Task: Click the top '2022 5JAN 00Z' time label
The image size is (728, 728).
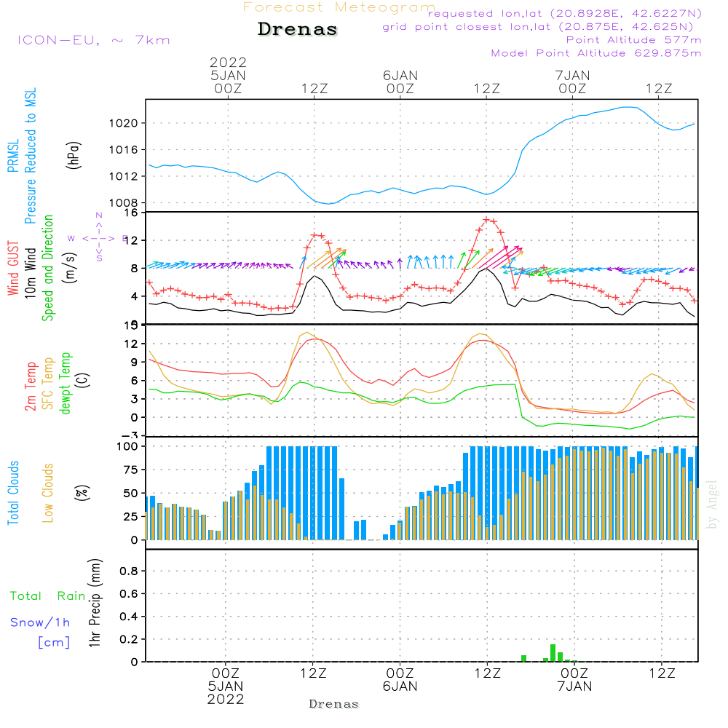Action: [228, 76]
